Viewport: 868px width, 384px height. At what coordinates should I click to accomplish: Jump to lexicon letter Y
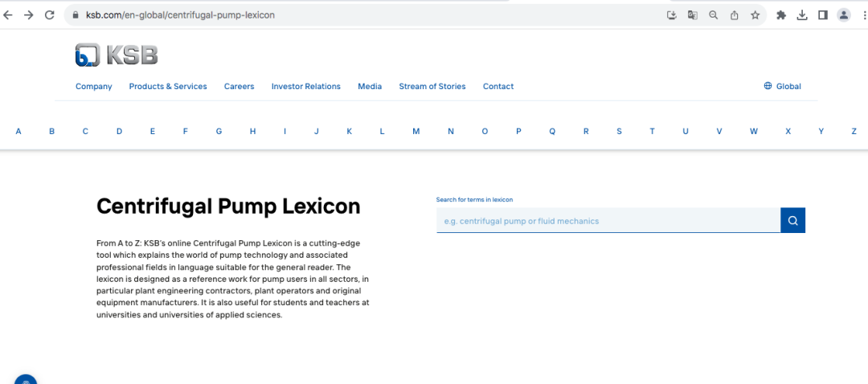click(x=821, y=131)
